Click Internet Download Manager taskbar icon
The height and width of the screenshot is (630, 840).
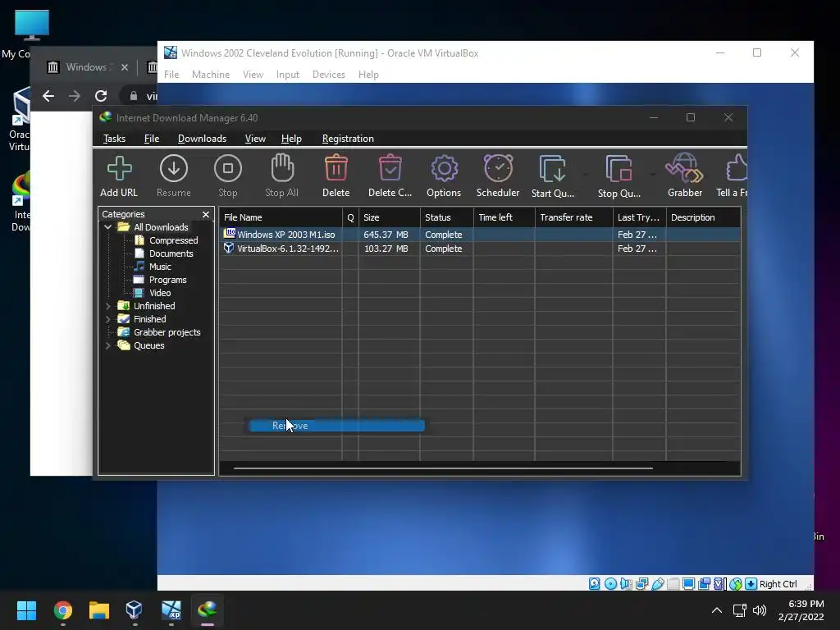(x=208, y=610)
